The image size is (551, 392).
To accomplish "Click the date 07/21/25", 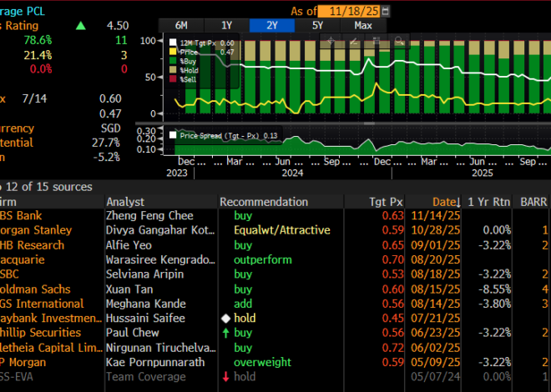I will pyautogui.click(x=436, y=319).
